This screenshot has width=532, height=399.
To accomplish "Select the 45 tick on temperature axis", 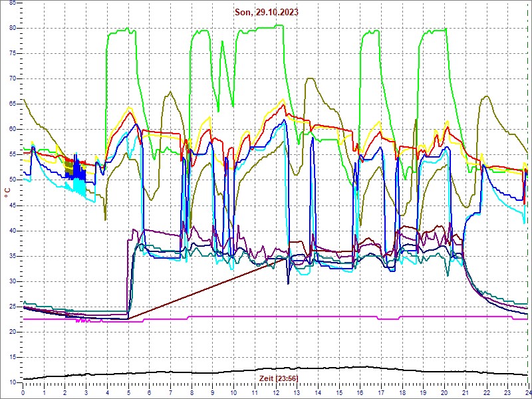I will click(12, 205).
